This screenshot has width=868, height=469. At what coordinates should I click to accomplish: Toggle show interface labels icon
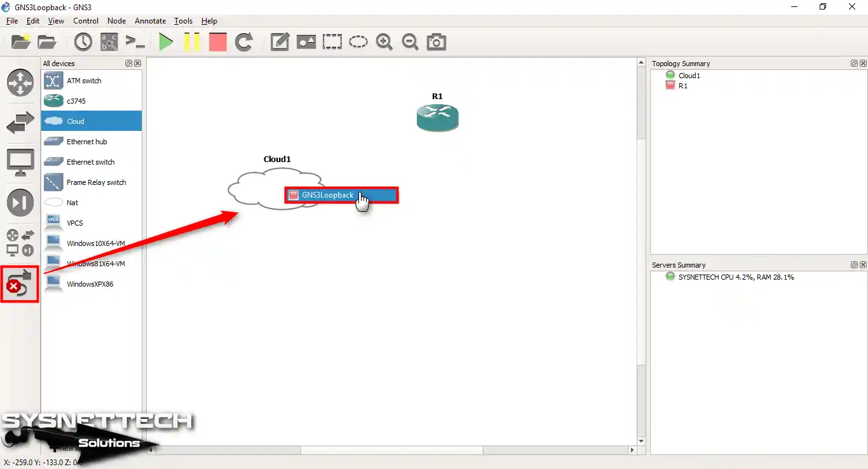click(109, 42)
